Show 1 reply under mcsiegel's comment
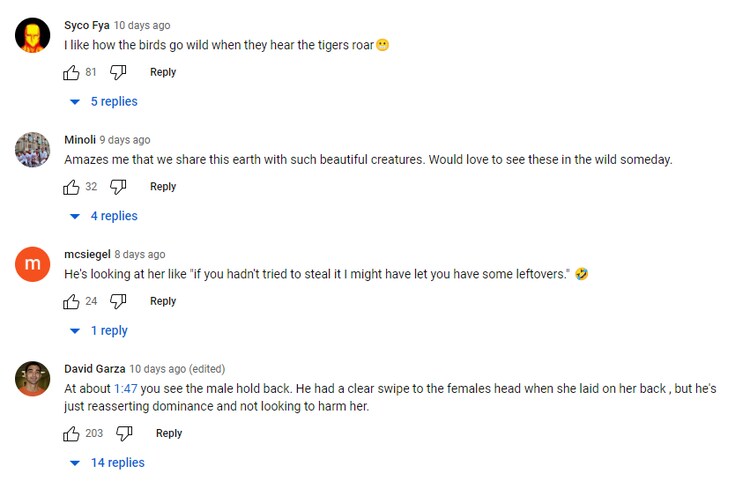750x481 pixels. [99, 331]
